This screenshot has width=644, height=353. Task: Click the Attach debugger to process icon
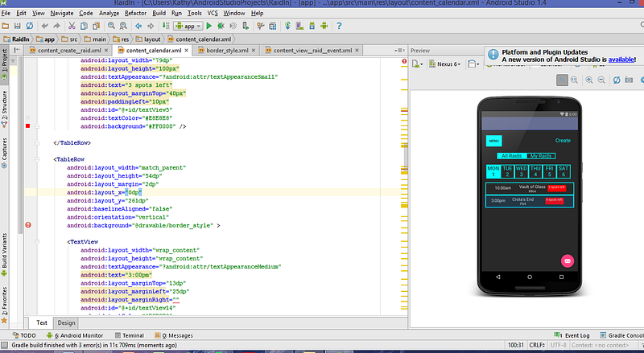246,26
